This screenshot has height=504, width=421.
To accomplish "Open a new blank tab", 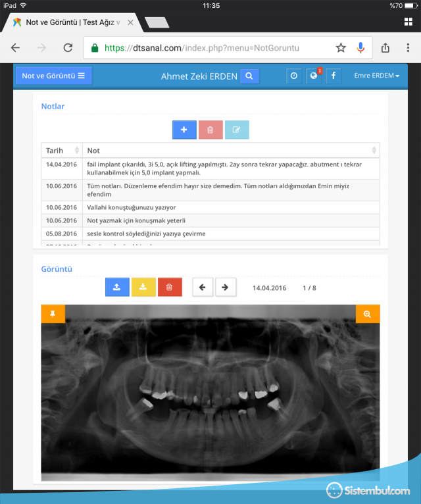I will pyautogui.click(x=157, y=22).
